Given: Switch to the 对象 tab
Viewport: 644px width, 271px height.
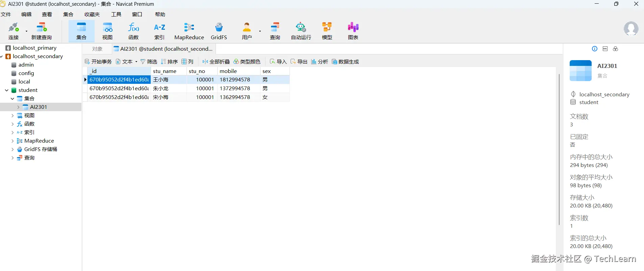Looking at the screenshot, I should click(97, 49).
